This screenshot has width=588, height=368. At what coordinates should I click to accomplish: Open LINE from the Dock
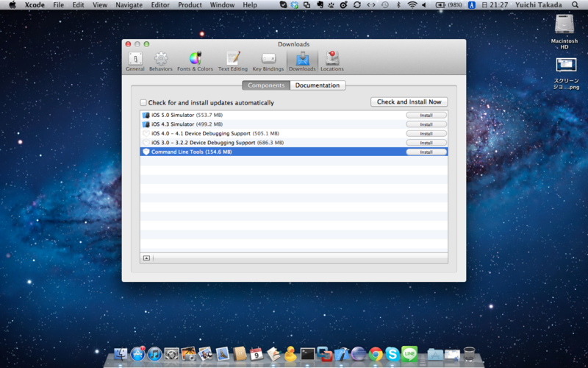tap(409, 354)
